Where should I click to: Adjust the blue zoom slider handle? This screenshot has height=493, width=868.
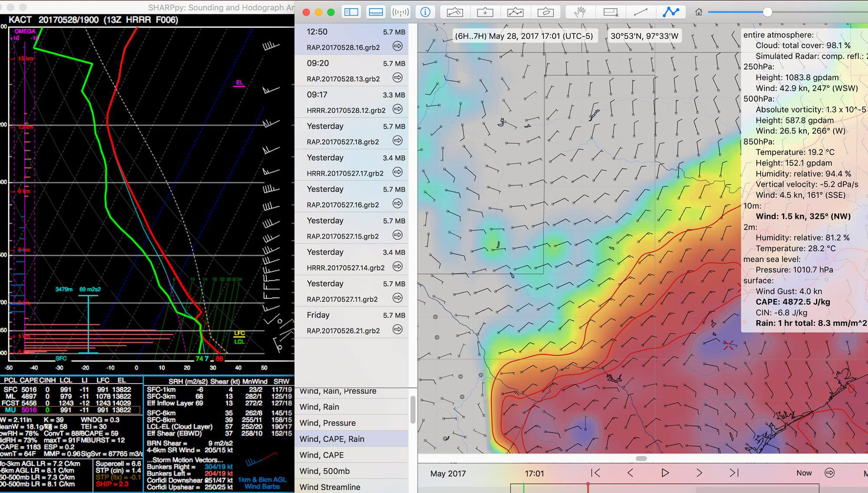pos(767,12)
